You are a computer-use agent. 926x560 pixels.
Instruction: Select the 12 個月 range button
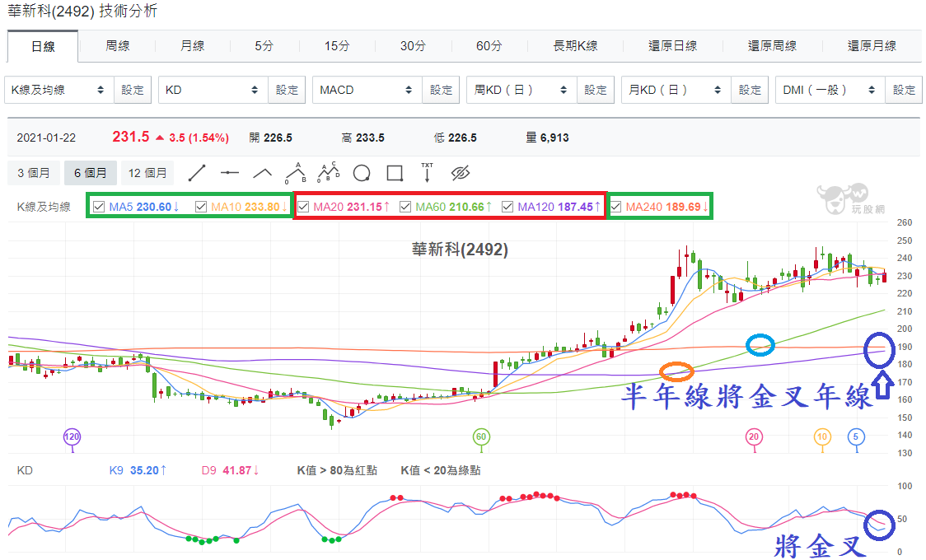pos(147,173)
